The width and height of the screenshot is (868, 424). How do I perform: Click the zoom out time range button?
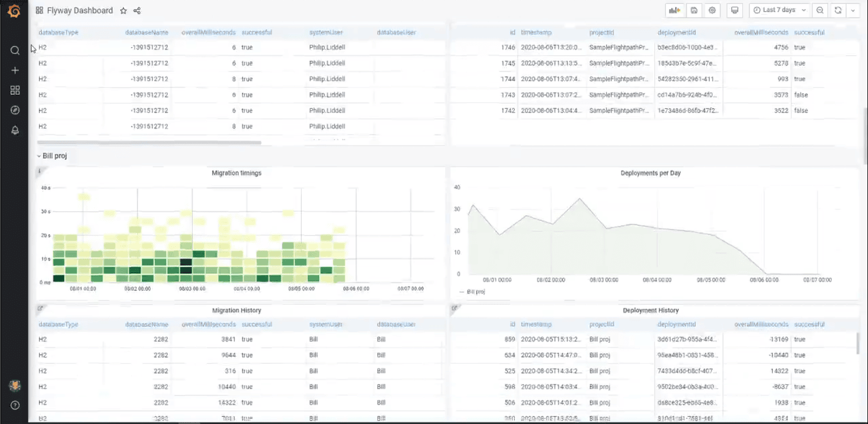coord(819,10)
